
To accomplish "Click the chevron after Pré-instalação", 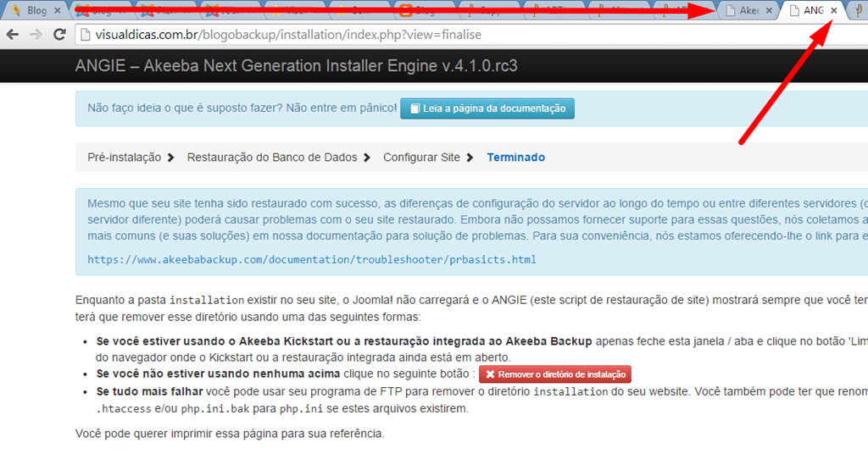I will (x=170, y=158).
